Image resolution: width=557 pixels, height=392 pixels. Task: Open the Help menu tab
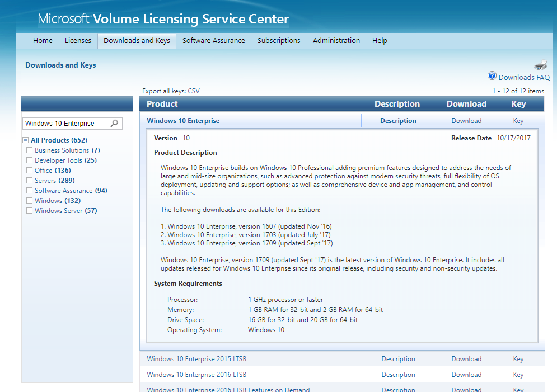click(x=380, y=41)
